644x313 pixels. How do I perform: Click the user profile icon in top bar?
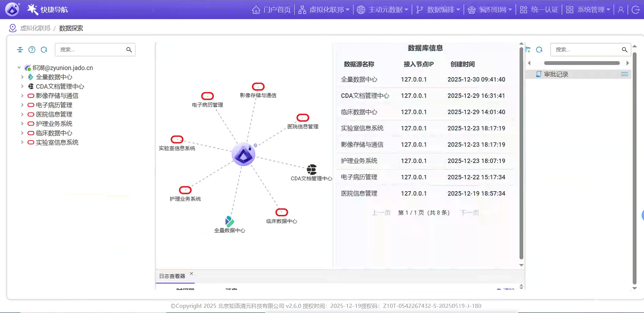pyautogui.click(x=621, y=10)
